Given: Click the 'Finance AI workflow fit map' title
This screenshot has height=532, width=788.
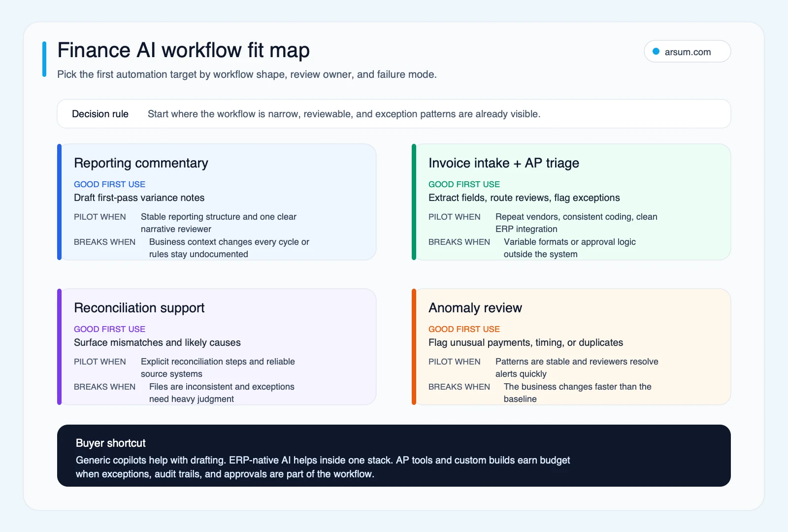Looking at the screenshot, I should (183, 50).
